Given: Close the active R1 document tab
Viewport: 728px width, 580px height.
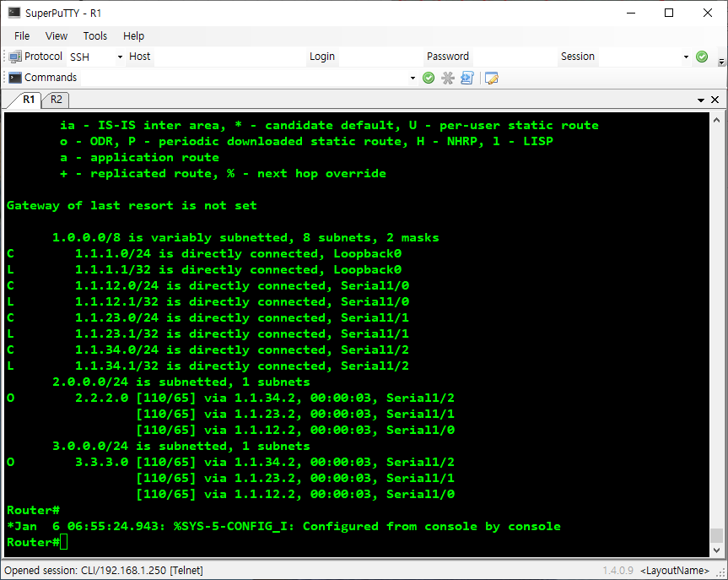Looking at the screenshot, I should pos(715,100).
